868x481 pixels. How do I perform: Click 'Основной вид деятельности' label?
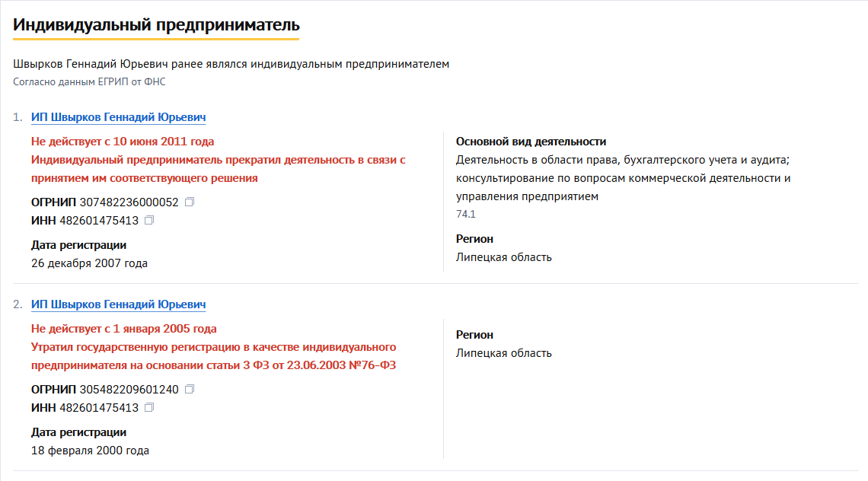click(x=531, y=142)
